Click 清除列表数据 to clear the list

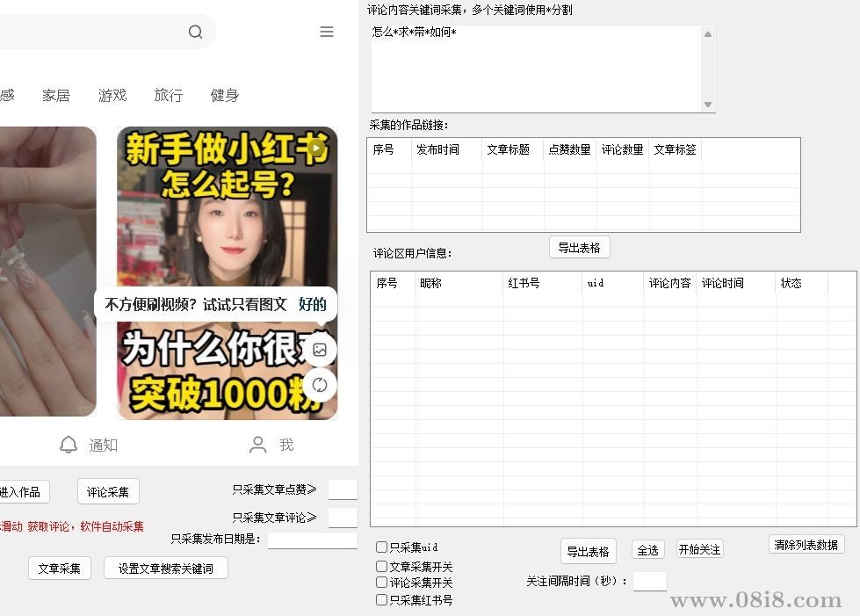(x=806, y=544)
